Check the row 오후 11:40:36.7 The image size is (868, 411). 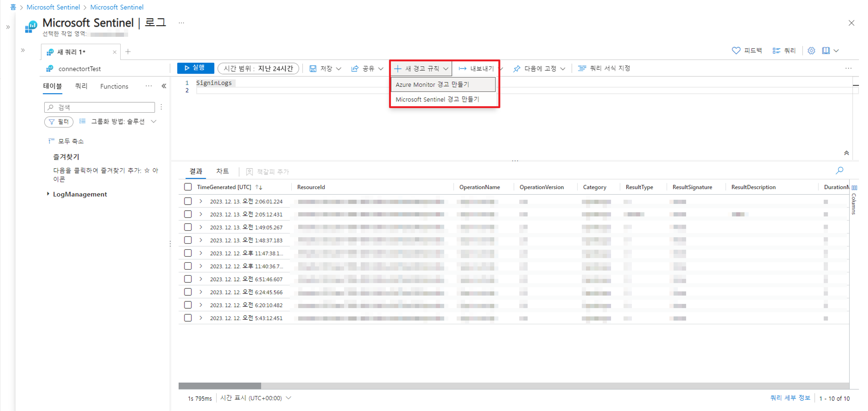point(188,266)
